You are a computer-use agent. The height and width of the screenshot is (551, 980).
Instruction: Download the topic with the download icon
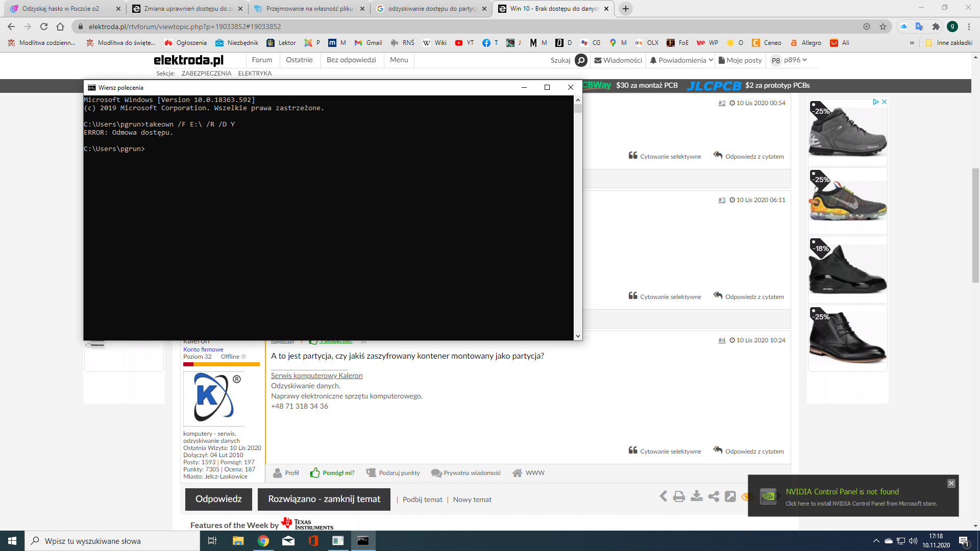[696, 496]
